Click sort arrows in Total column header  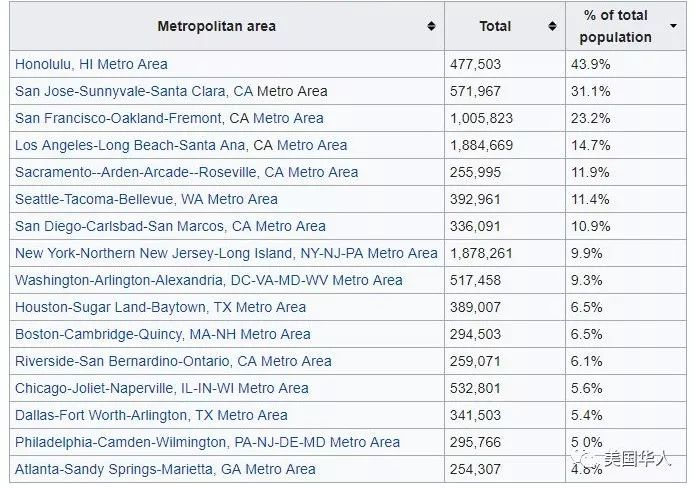[552, 26]
